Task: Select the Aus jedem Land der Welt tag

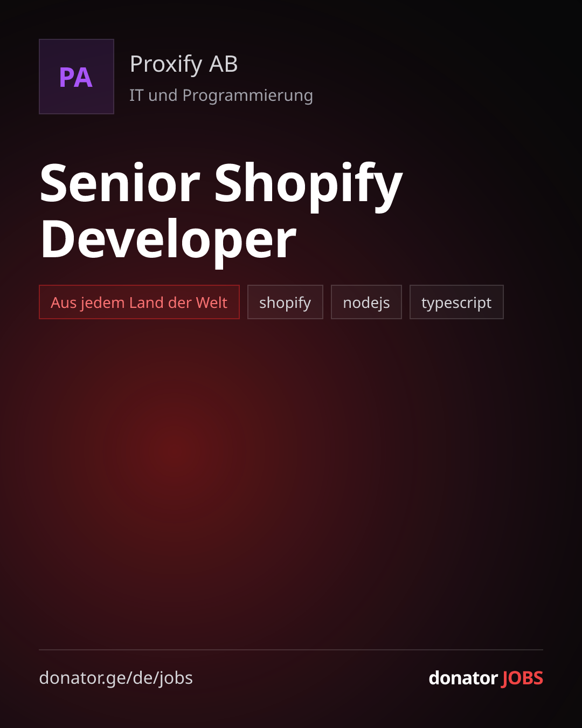Action: pyautogui.click(x=139, y=302)
